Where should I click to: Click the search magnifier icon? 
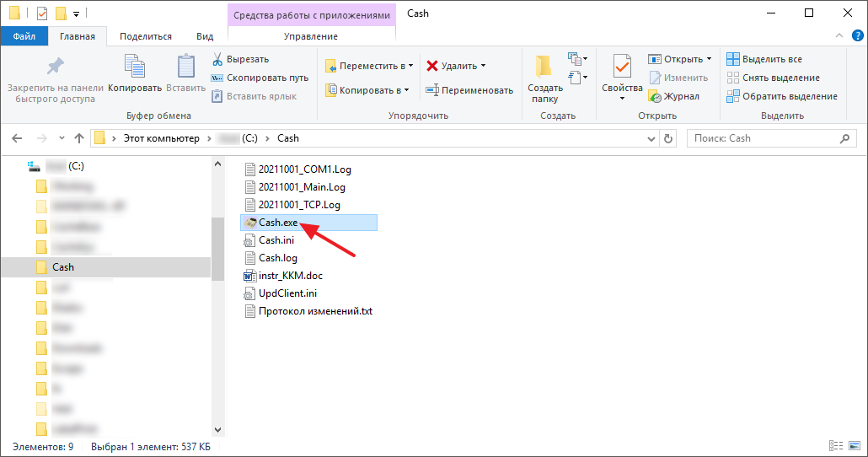pos(844,138)
